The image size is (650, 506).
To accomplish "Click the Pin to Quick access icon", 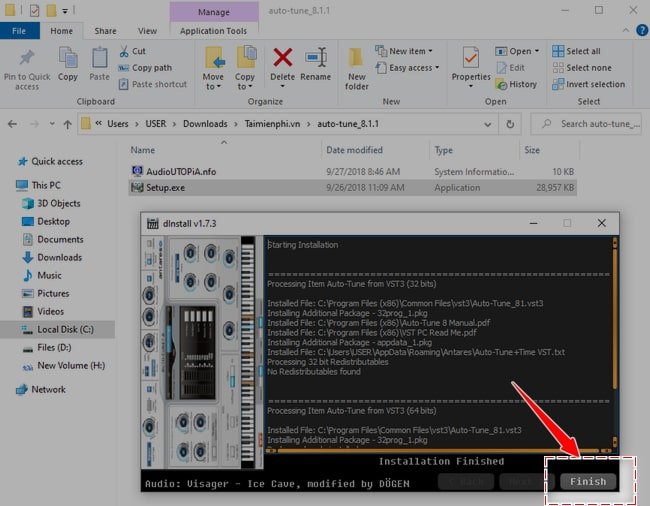I will pyautogui.click(x=26, y=59).
